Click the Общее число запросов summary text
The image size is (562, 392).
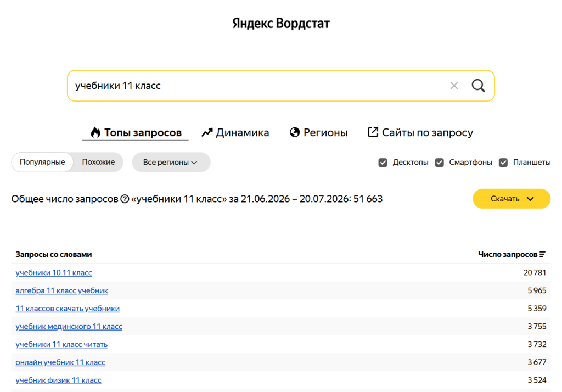(x=197, y=199)
